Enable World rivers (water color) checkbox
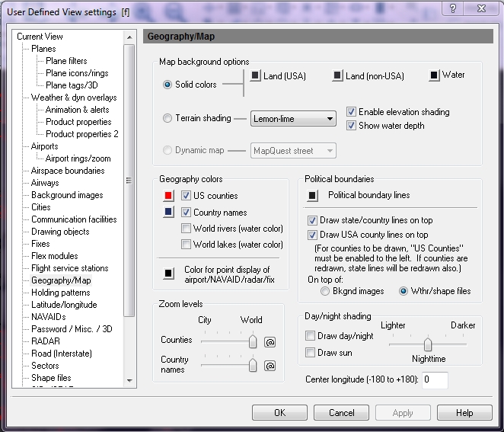The height and width of the screenshot is (432, 504). pos(187,229)
